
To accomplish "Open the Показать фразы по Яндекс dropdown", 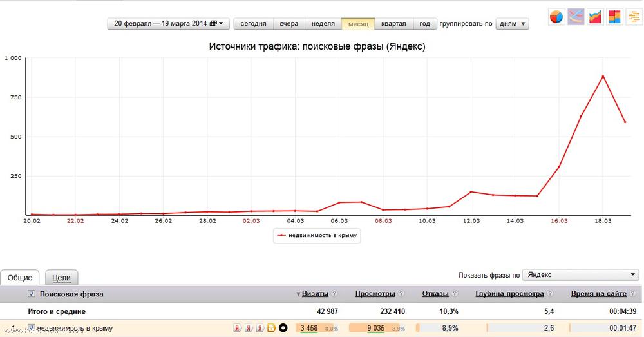I will pyautogui.click(x=581, y=274).
